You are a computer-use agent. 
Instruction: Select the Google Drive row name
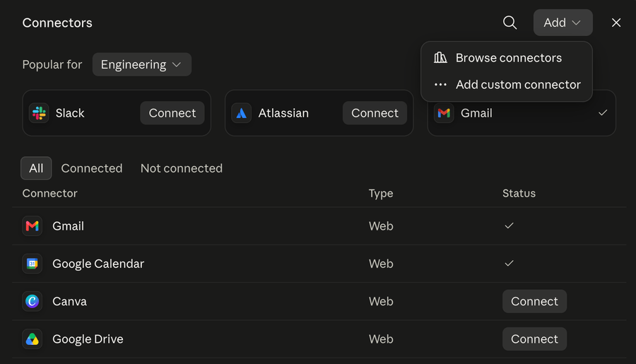(88, 339)
